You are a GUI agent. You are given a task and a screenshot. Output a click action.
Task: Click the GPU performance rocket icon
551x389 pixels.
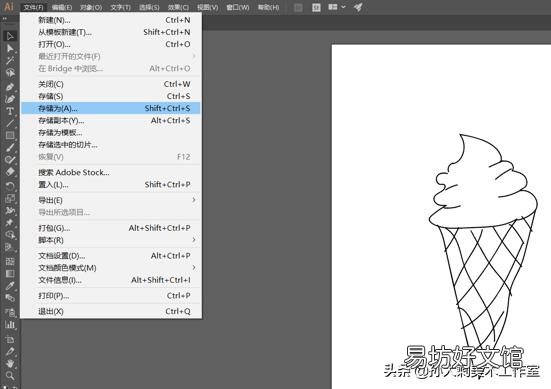[358, 7]
